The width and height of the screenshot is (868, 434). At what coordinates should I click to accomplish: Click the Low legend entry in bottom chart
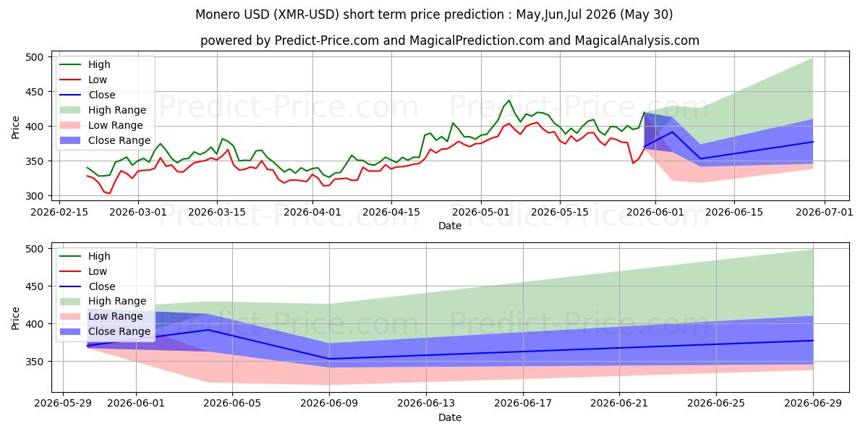(83, 271)
